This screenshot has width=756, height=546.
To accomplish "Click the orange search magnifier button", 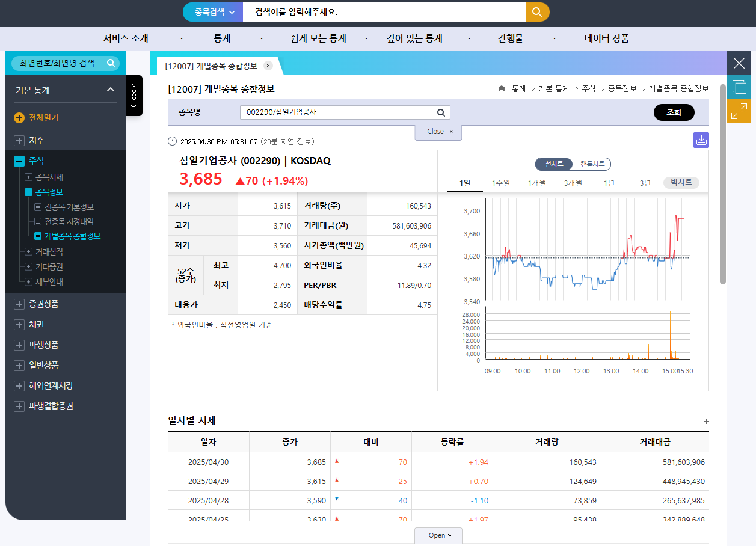I will (x=537, y=12).
